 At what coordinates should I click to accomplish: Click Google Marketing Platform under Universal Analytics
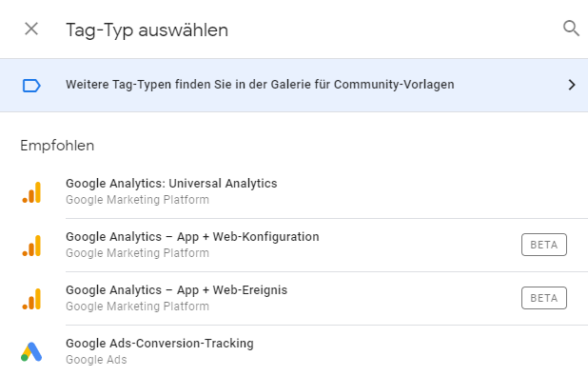click(137, 200)
